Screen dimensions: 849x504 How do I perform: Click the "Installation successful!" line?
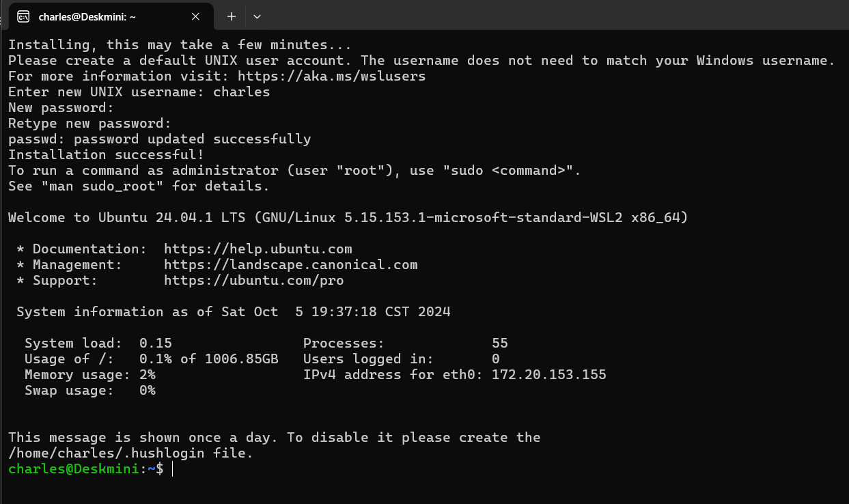click(x=106, y=155)
